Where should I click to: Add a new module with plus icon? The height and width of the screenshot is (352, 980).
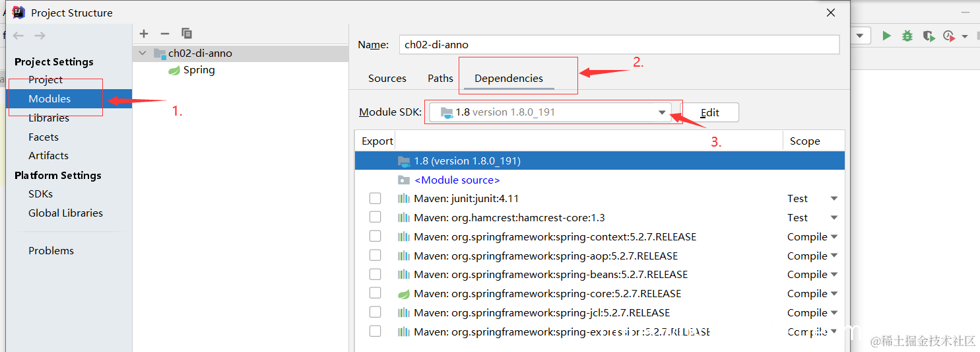click(x=144, y=33)
